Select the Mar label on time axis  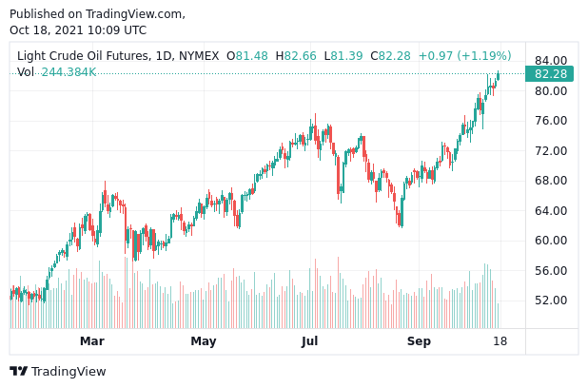coord(92,341)
